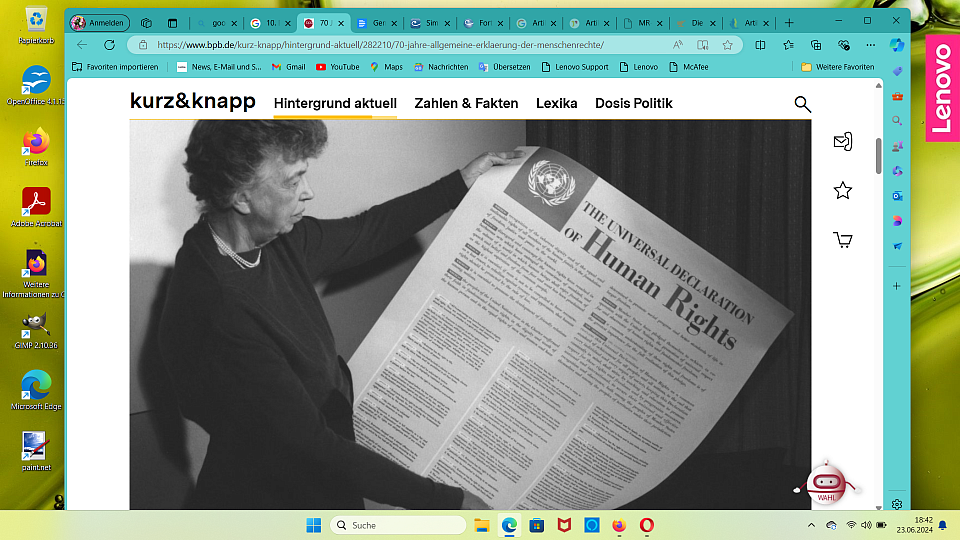Click Favoriten importieren bookmark
Viewport: 960px width, 540px height.
pyautogui.click(x=115, y=67)
